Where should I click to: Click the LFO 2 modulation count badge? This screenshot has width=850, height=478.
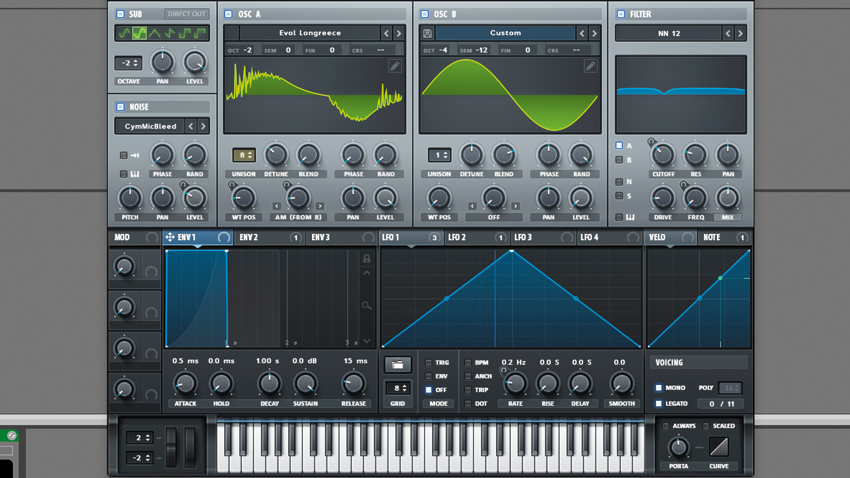500,237
